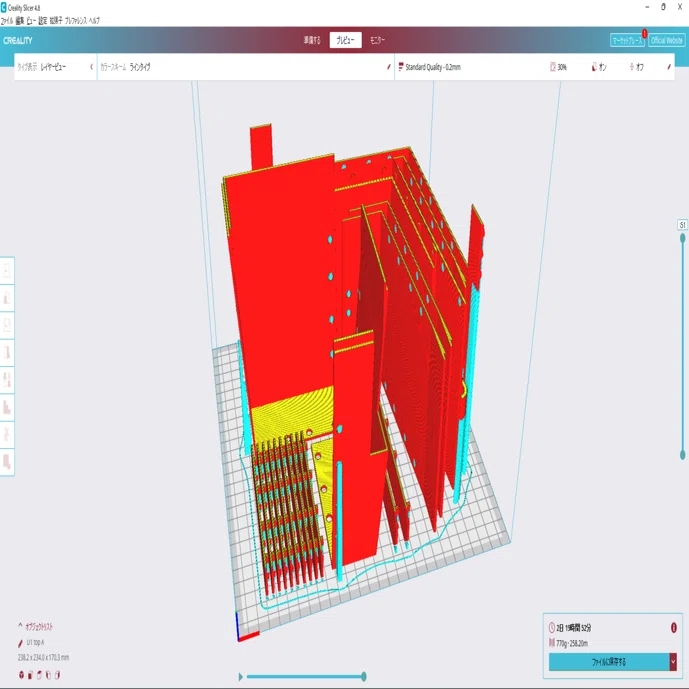The image size is (689, 689).
Task: Select the Rotate tool in left toolbar
Action: tap(7, 325)
